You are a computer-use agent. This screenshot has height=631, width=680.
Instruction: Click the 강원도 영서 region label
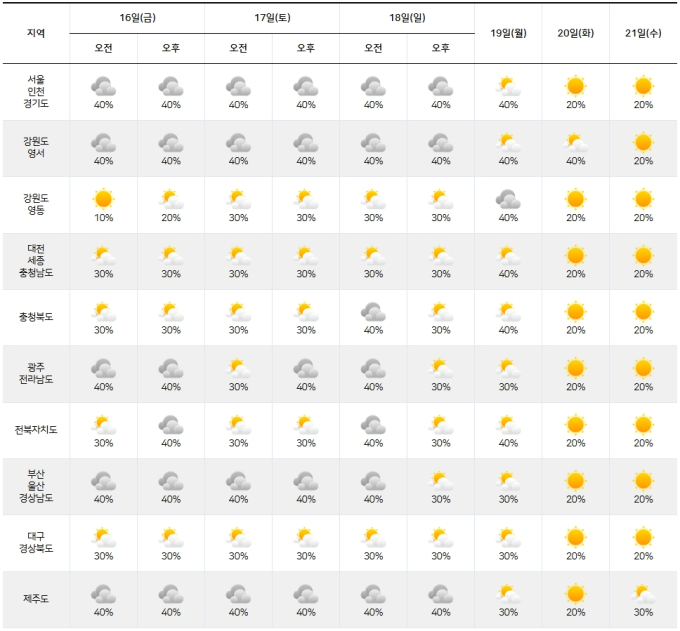[36, 147]
